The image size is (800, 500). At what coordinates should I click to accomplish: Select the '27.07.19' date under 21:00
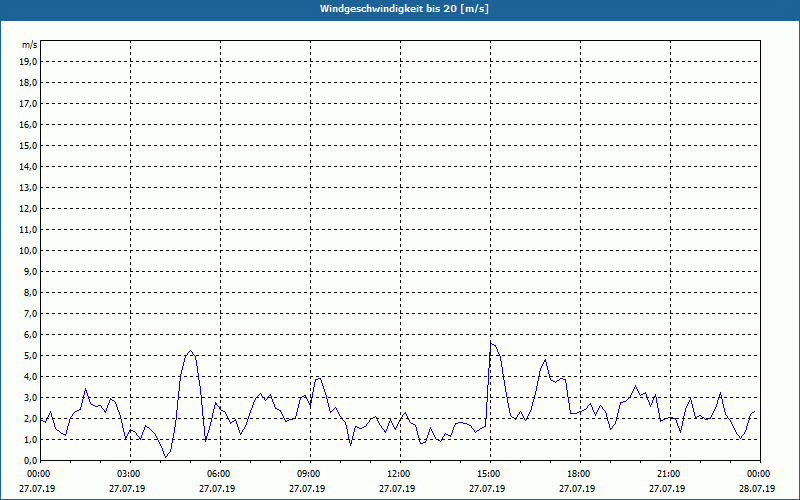pos(667,488)
